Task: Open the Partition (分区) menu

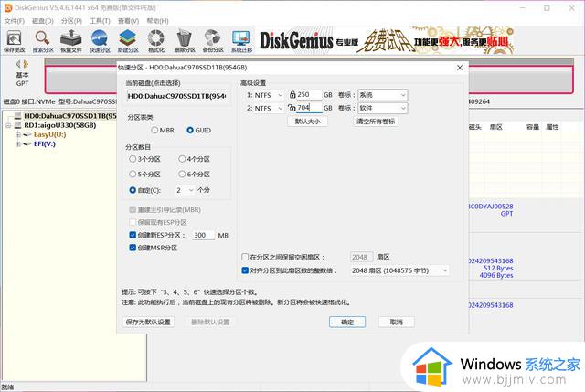Action: click(71, 21)
